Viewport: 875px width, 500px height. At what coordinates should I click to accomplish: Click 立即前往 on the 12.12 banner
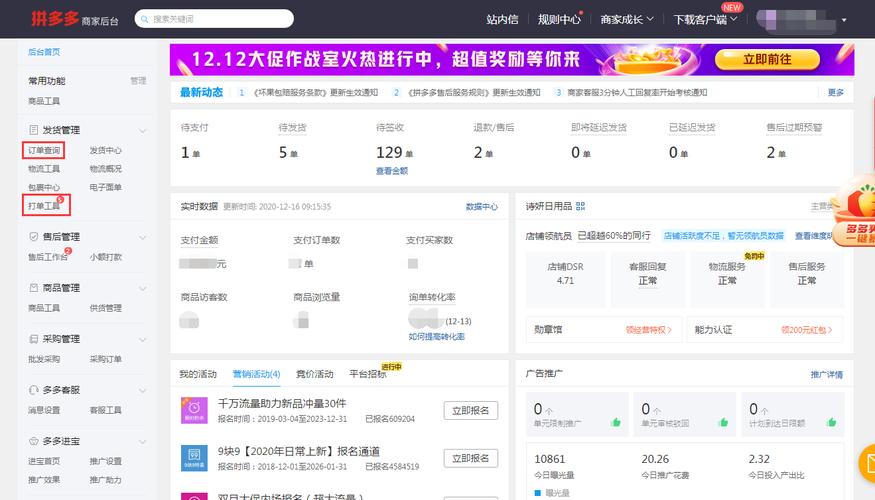(767, 59)
